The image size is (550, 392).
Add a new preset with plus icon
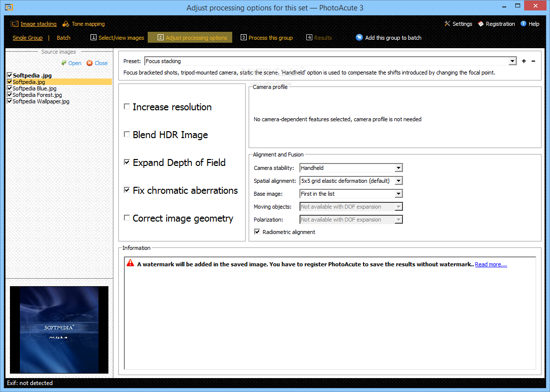click(x=524, y=61)
